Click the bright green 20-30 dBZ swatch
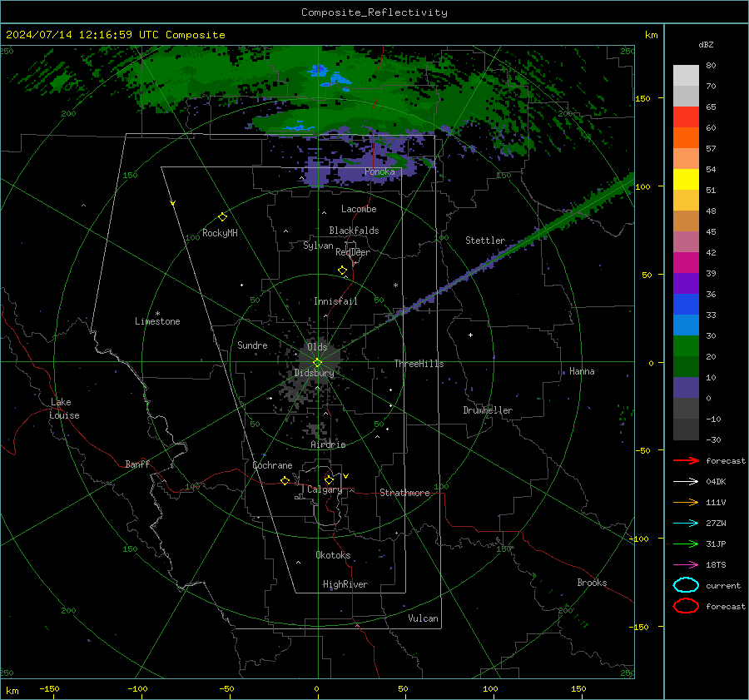749x700 pixels. coord(686,346)
